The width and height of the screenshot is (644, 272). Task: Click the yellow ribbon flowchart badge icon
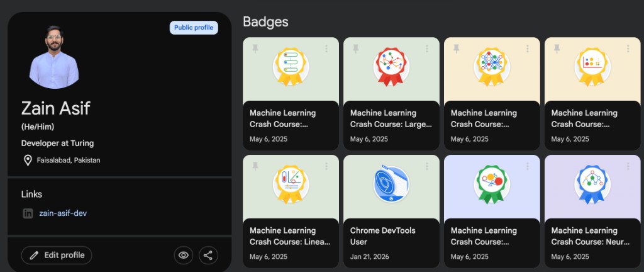pos(291,66)
